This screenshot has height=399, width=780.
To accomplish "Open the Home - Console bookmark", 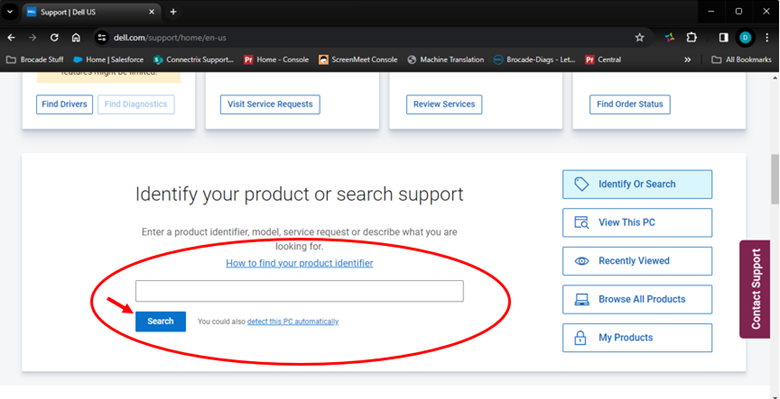I will tap(277, 60).
